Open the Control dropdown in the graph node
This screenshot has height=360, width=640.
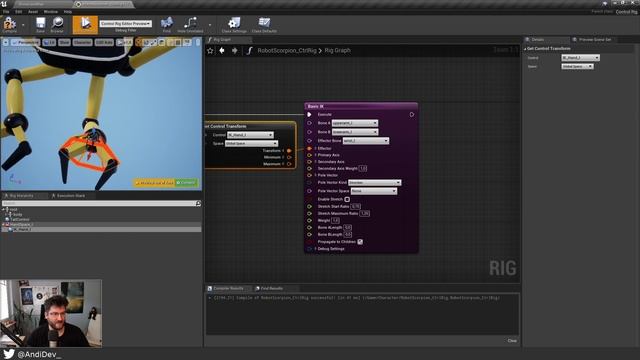pos(250,135)
